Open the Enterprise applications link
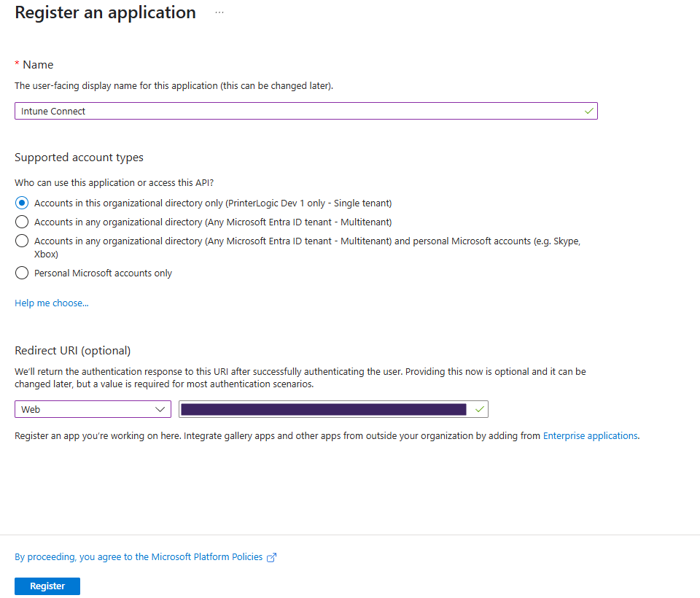Viewport: 700px width, 598px height. [590, 436]
